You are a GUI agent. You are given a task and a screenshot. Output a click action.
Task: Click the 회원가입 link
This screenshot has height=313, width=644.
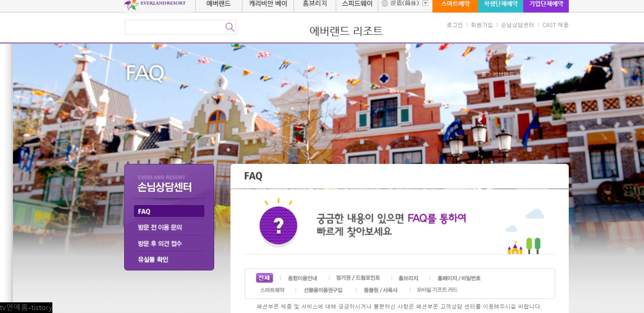tap(482, 25)
